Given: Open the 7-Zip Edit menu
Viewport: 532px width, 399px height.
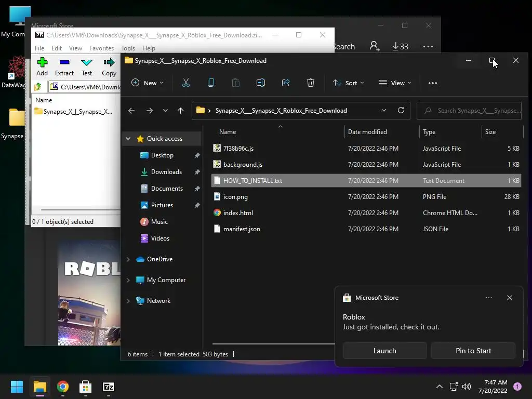Looking at the screenshot, I should [56, 48].
